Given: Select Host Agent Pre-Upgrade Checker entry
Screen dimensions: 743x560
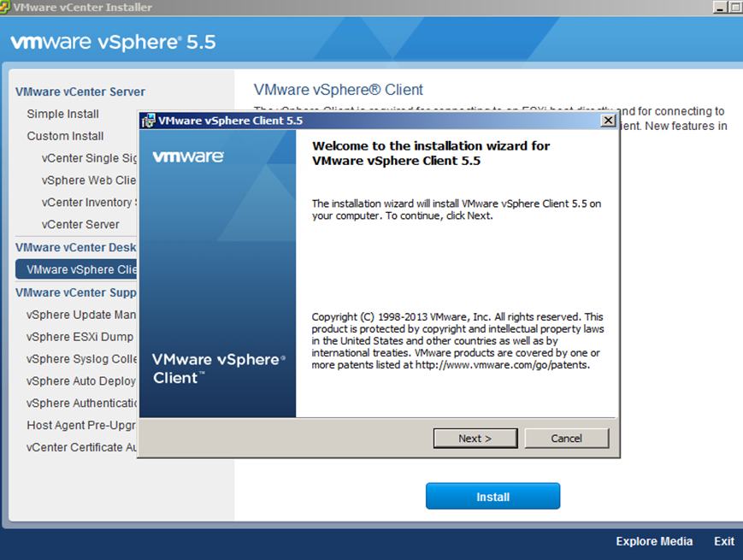Looking at the screenshot, I should click(x=81, y=426).
